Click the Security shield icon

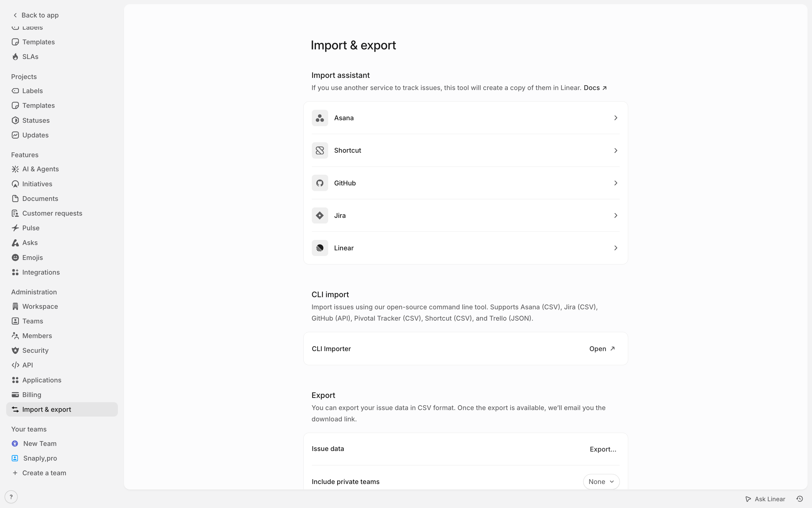(x=15, y=351)
